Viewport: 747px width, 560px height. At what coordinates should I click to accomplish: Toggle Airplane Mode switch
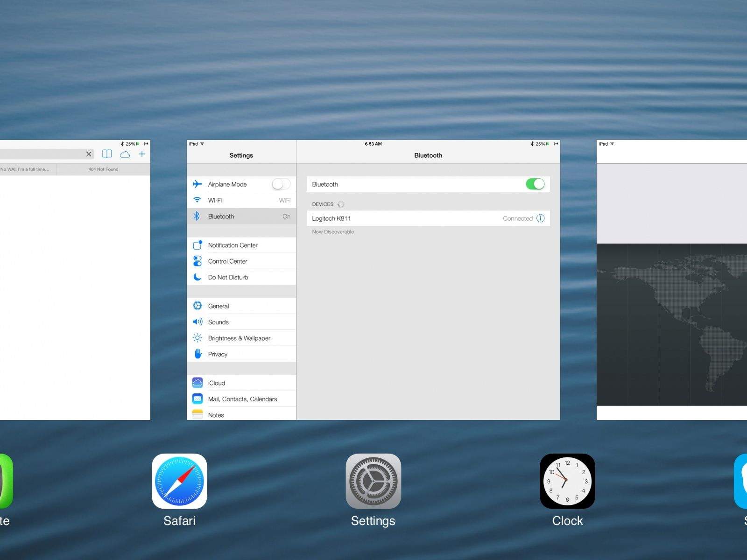click(281, 184)
